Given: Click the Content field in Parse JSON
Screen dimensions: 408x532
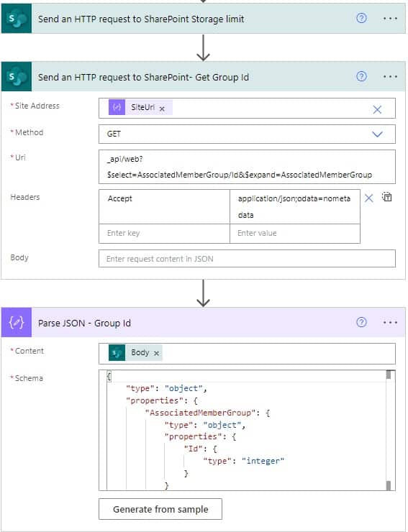Looking at the screenshot, I should tap(247, 354).
